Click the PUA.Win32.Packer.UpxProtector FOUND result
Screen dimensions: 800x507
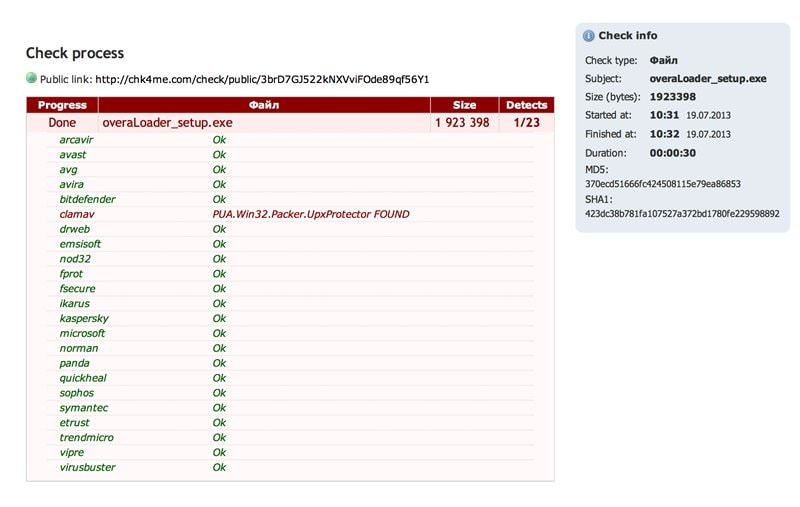click(x=310, y=214)
